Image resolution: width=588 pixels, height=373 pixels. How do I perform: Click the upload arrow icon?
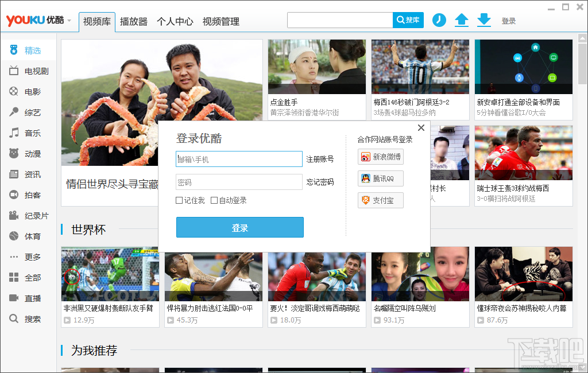tap(462, 20)
